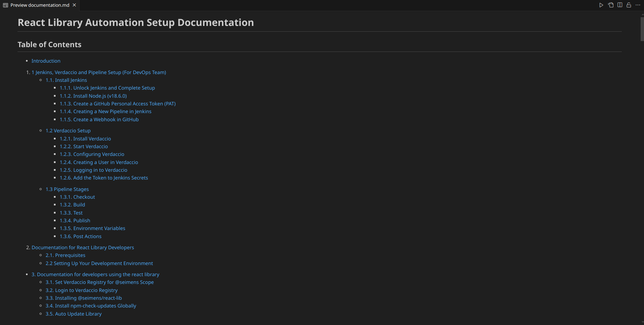644x325 pixels.
Task: Go to 2.1. Prerequisites
Action: point(66,255)
